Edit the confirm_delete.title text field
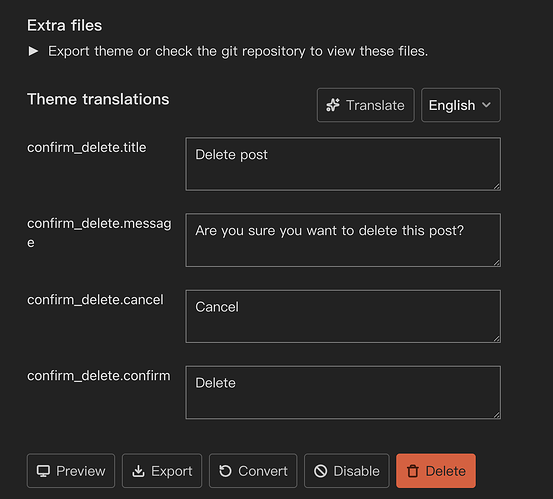This screenshot has width=553, height=499. [343, 164]
